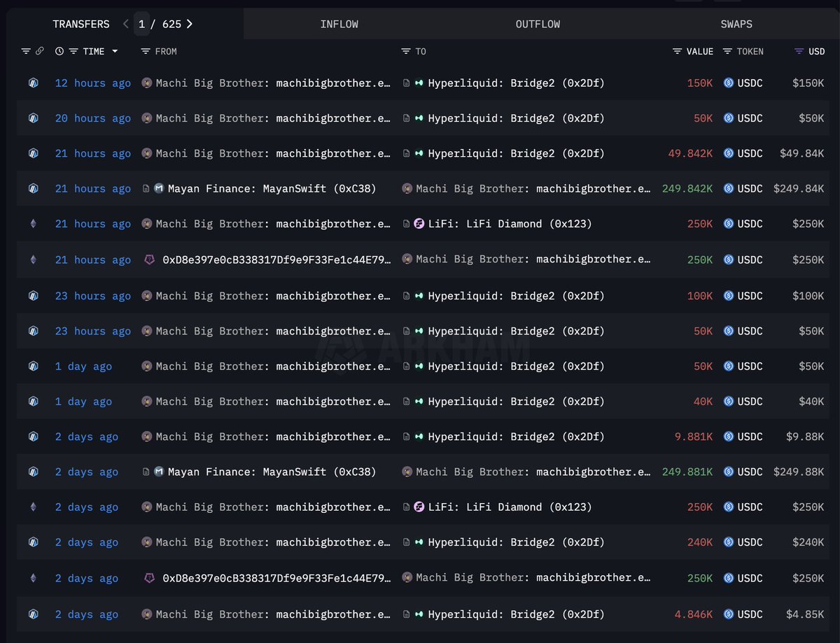
Task: Click the USDC token icon in the 150K row
Action: point(729,83)
